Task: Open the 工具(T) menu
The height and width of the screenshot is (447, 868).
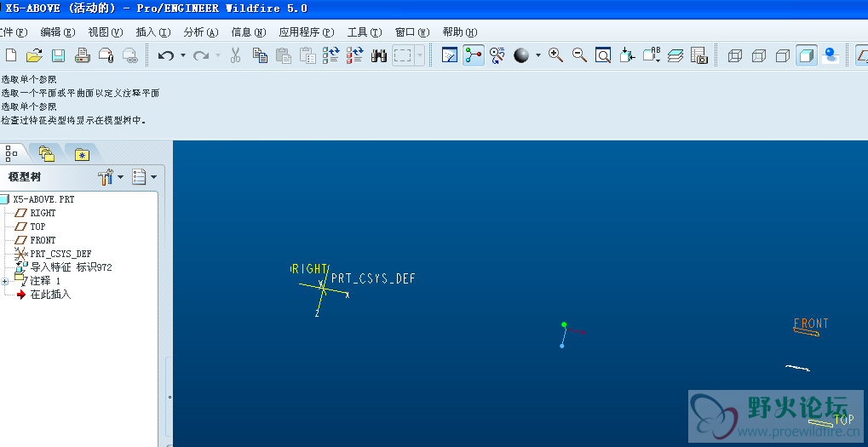Action: (x=365, y=32)
